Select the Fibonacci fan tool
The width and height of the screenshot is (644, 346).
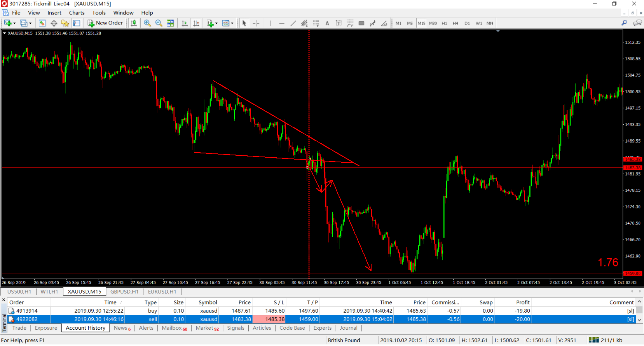point(350,23)
